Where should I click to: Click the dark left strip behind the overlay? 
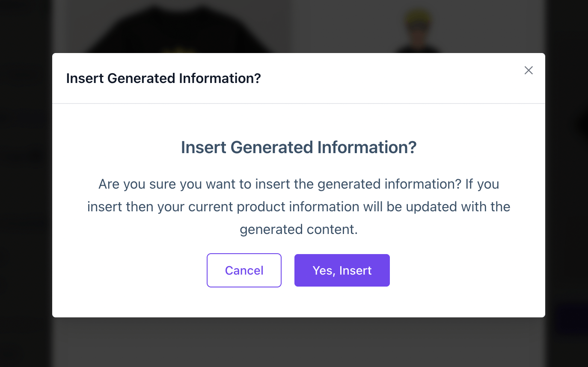25,184
